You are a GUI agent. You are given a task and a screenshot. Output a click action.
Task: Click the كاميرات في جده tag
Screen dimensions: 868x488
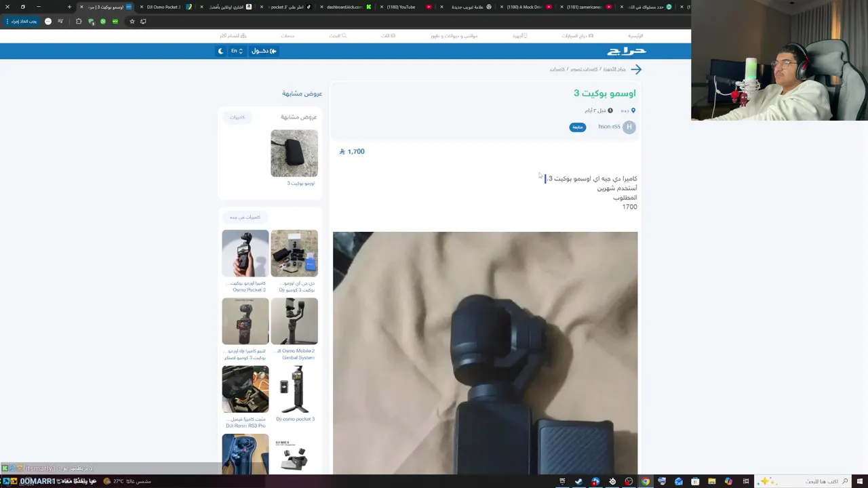[245, 217]
